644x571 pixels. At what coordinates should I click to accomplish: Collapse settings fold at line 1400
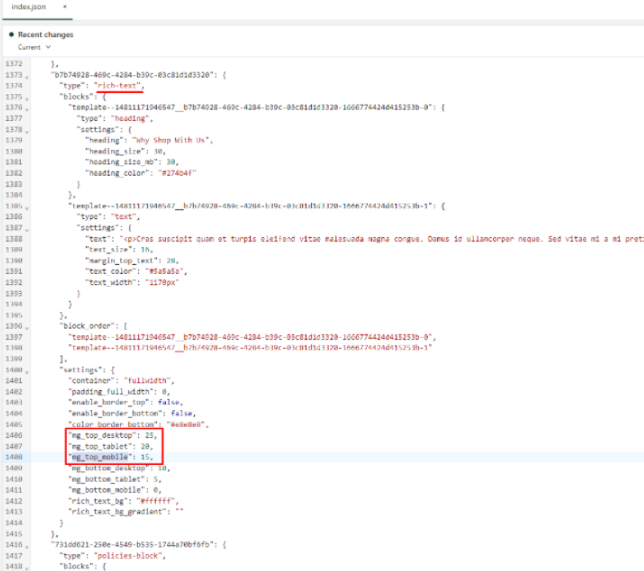27,372
